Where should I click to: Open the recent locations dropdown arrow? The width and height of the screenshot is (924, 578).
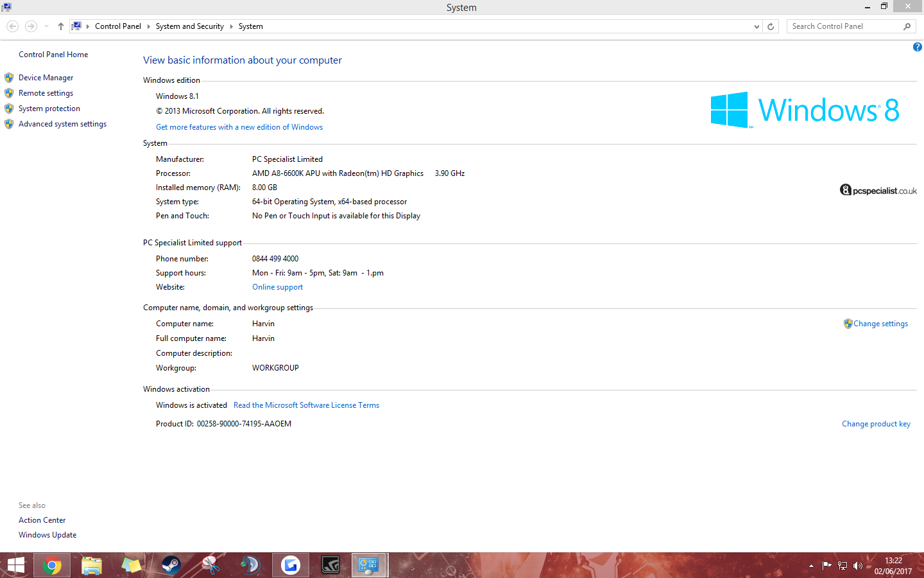coord(46,26)
